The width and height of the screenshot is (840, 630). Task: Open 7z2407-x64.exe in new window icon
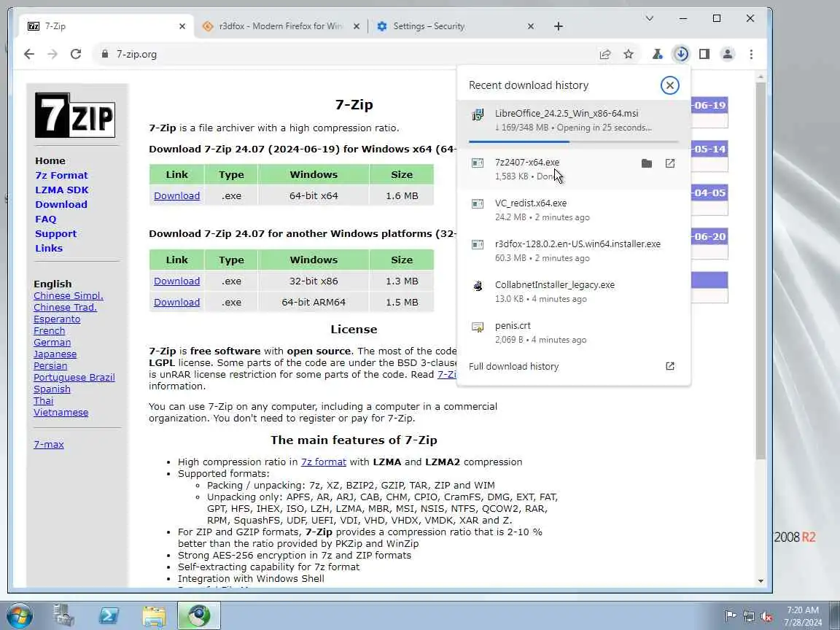[x=669, y=163]
